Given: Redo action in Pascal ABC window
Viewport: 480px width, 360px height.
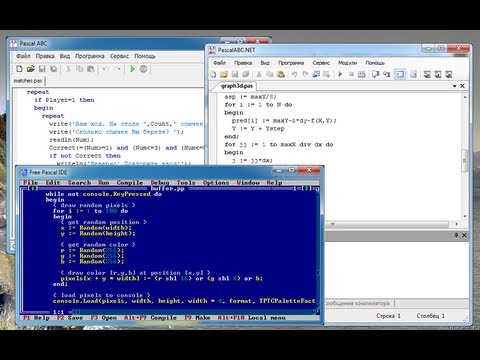Looking at the screenshot, I should [117, 69].
